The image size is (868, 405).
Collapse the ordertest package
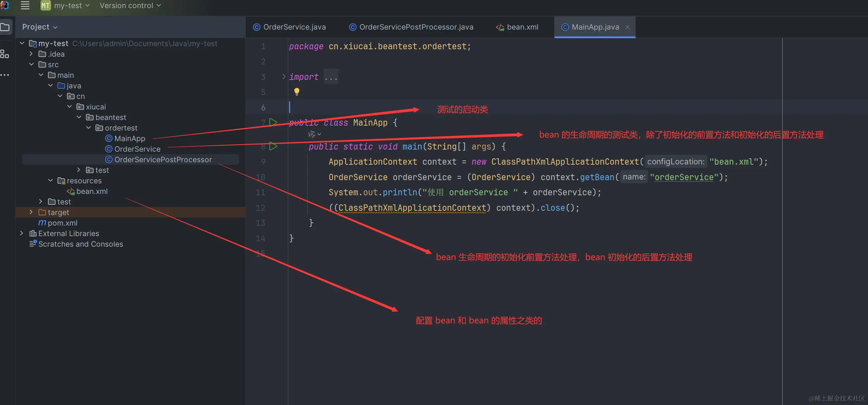click(88, 128)
